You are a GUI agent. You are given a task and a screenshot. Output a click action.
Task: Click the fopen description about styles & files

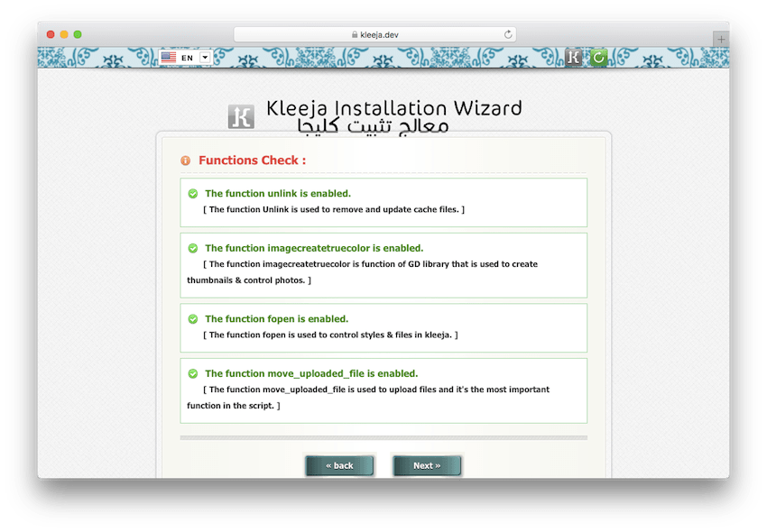coord(330,335)
